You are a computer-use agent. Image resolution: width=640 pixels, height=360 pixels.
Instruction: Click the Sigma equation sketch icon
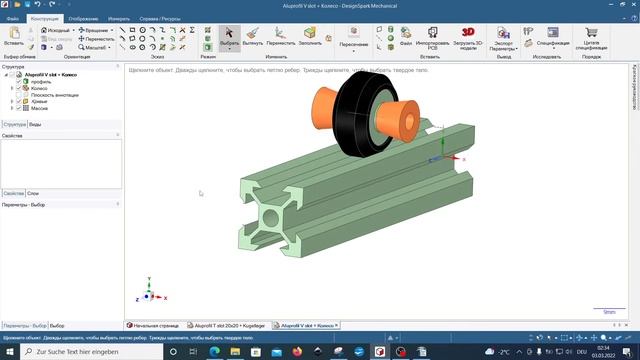pyautogui.click(x=192, y=30)
